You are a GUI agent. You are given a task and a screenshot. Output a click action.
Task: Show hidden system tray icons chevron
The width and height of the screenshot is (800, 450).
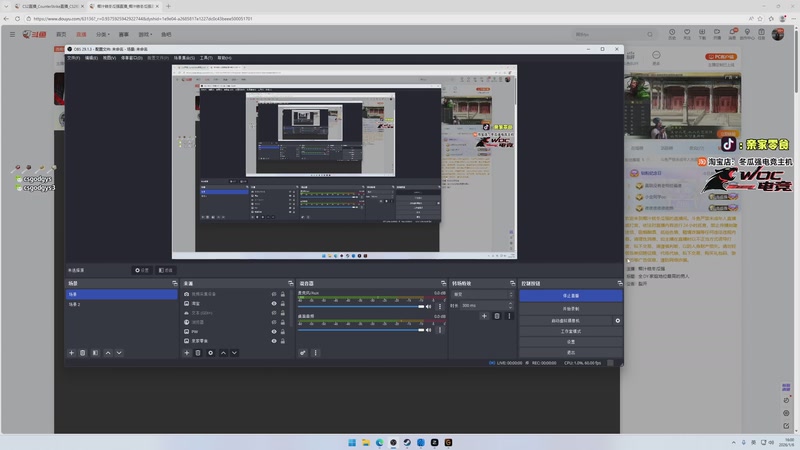(x=733, y=442)
